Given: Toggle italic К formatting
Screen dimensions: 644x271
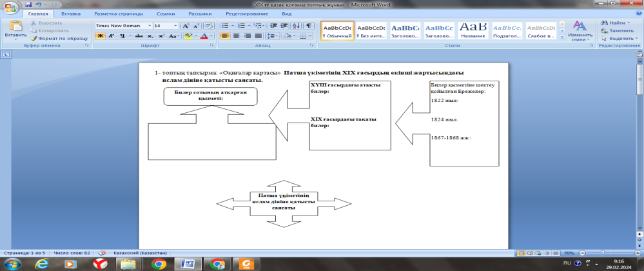Looking at the screenshot, I should coord(111,35).
